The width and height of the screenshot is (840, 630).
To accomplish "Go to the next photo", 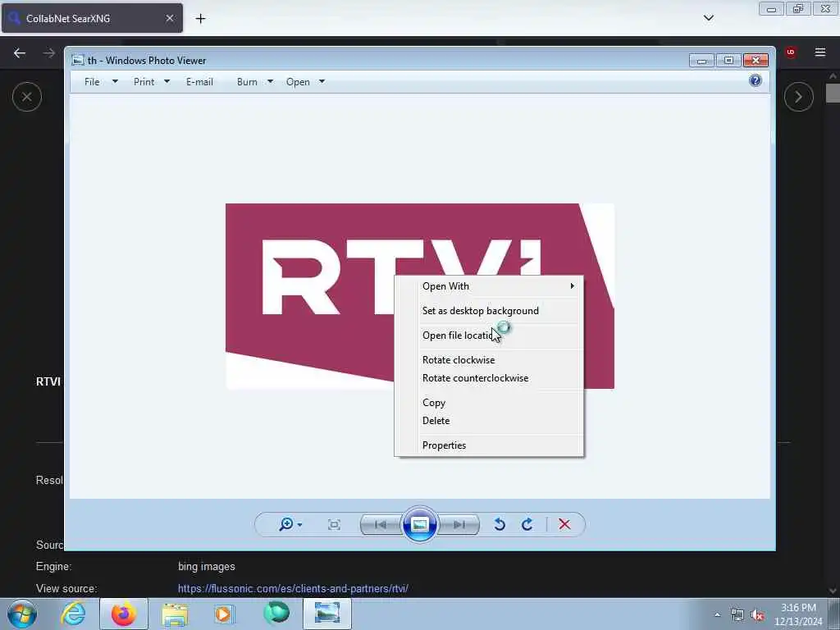I will 459,524.
